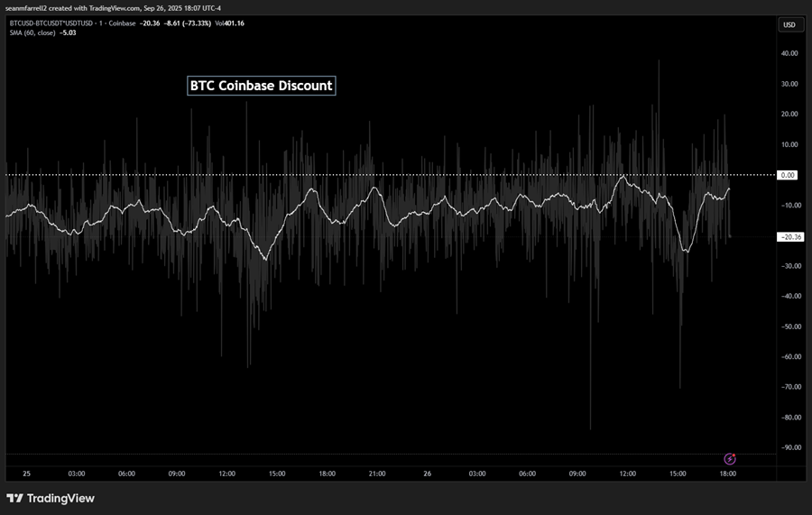Click the 26 date label on time axis
The width and height of the screenshot is (812, 515).
[427, 474]
